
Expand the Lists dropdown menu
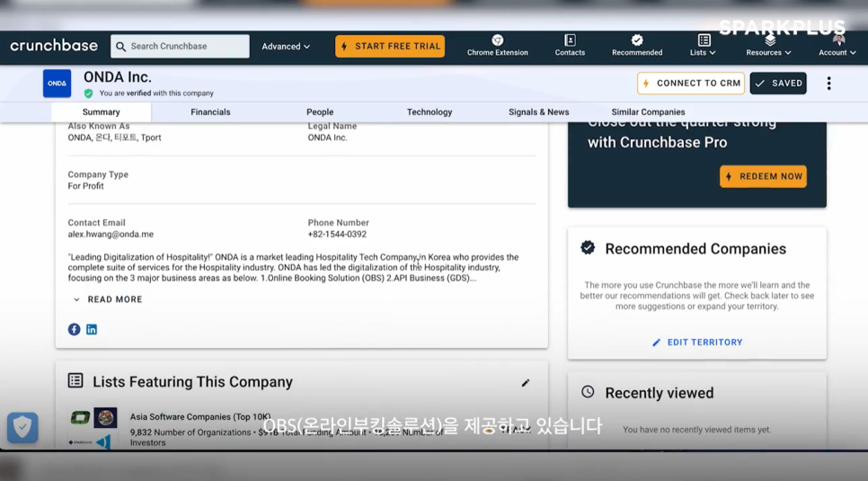coord(703,53)
